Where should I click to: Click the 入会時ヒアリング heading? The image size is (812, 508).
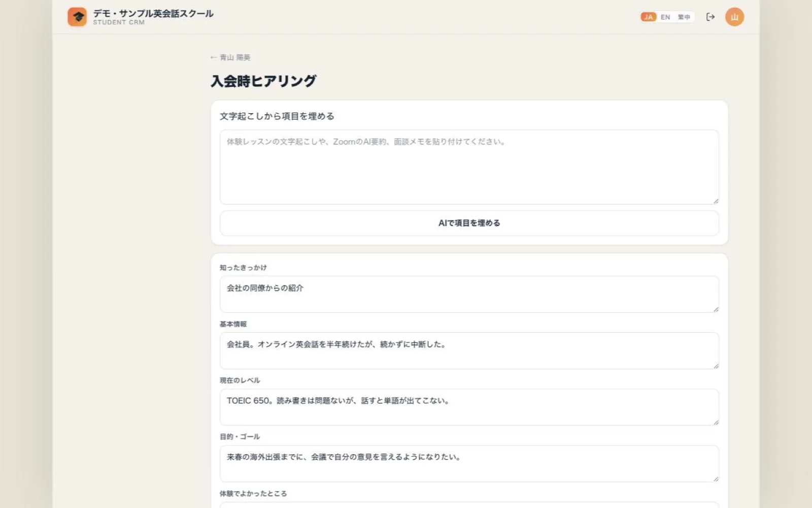point(263,81)
